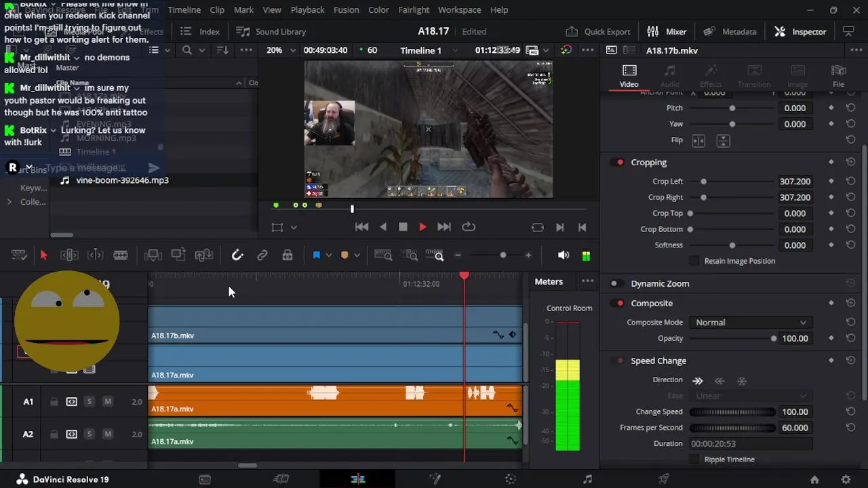This screenshot has height=488, width=868.
Task: Mute the timeline speaker icon
Action: pyautogui.click(x=563, y=256)
